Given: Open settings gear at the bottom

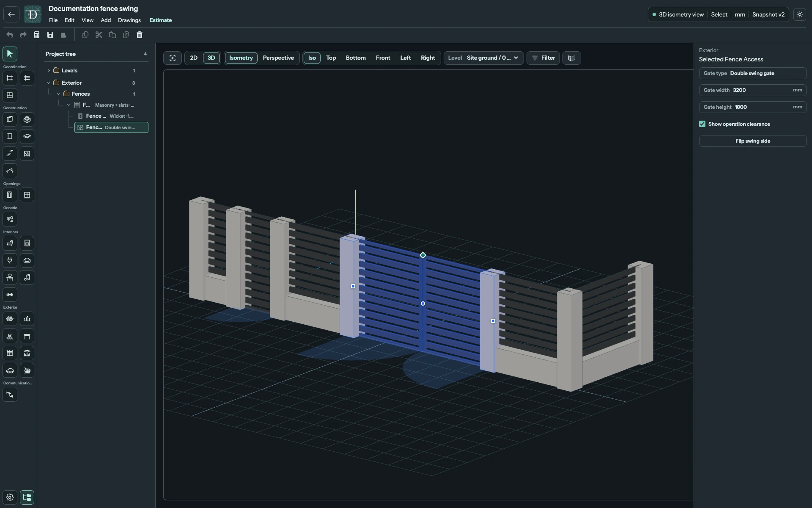Looking at the screenshot, I should pyautogui.click(x=10, y=497).
